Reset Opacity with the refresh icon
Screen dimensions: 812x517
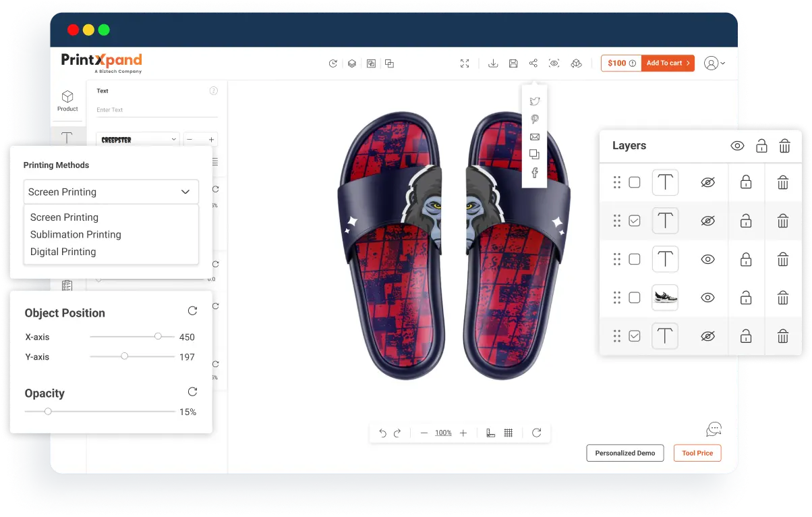192,391
